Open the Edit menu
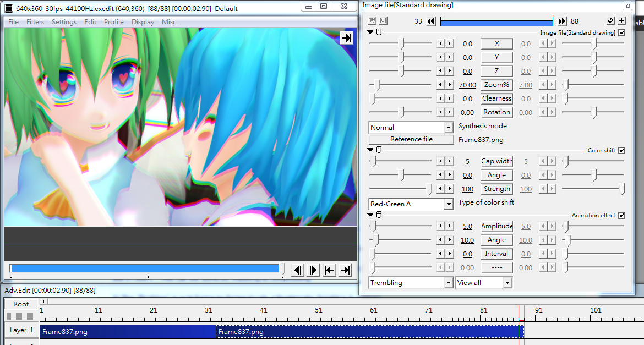644x345 pixels. click(x=90, y=22)
